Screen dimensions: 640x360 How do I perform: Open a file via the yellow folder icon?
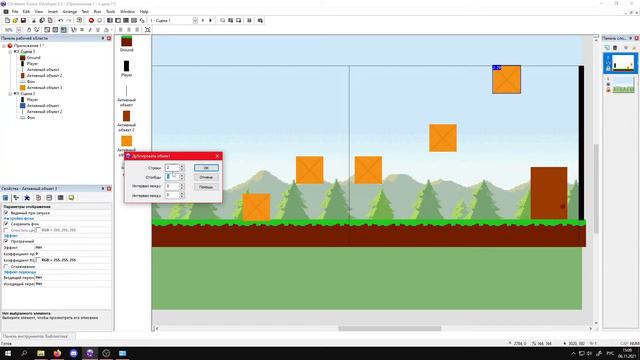pos(15,20)
